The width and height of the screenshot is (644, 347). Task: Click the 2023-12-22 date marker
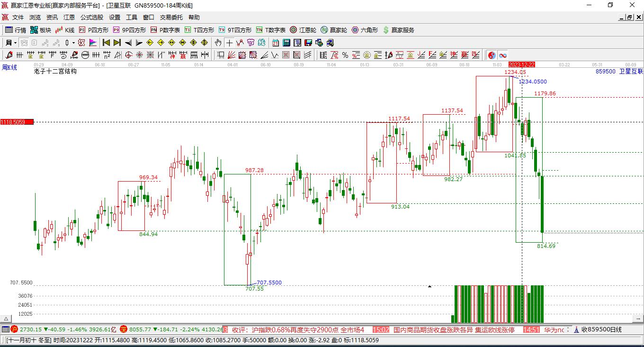[x=521, y=64]
